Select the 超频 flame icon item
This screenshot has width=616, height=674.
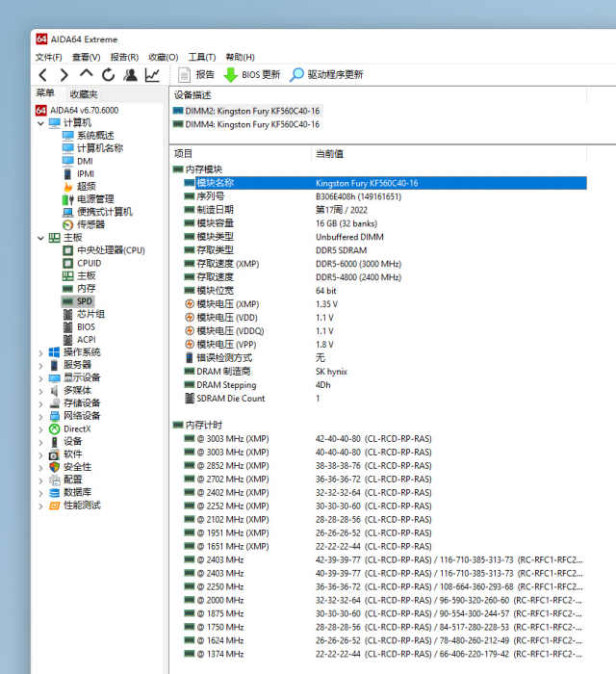tap(68, 187)
